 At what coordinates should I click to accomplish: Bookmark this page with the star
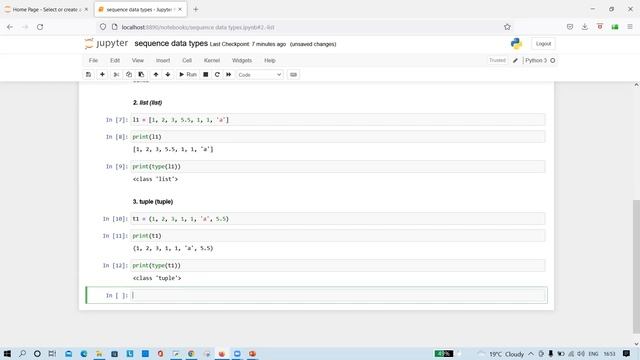[x=507, y=27]
